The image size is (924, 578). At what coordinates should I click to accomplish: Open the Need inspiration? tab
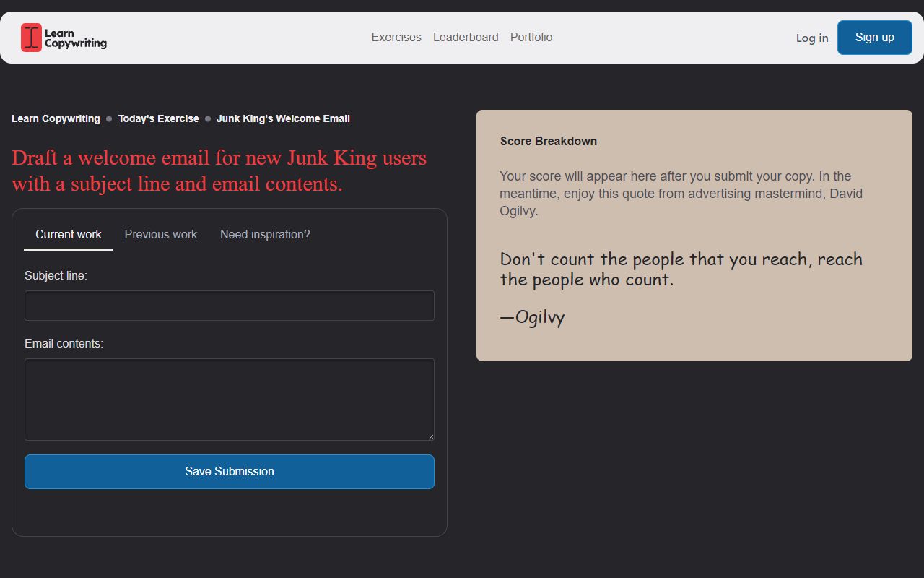[x=265, y=234]
